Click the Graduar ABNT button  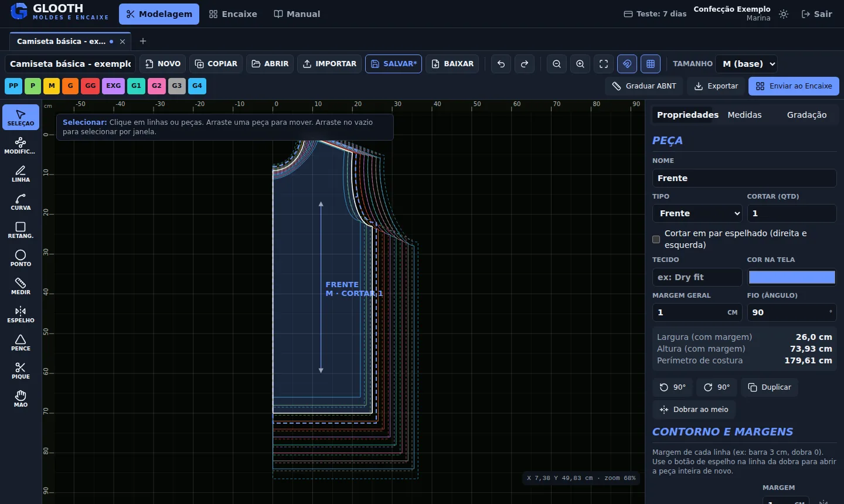pyautogui.click(x=644, y=86)
